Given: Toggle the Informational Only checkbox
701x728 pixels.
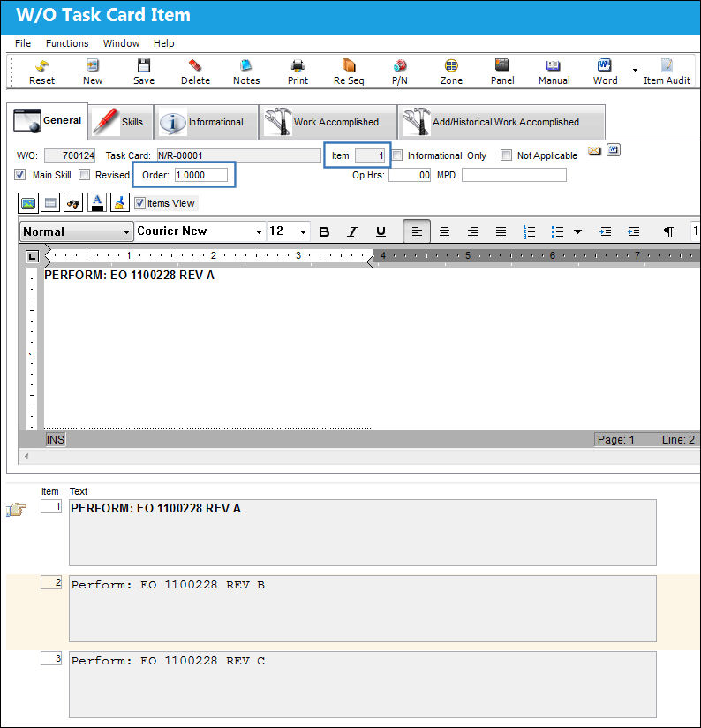Looking at the screenshot, I should 397,155.
